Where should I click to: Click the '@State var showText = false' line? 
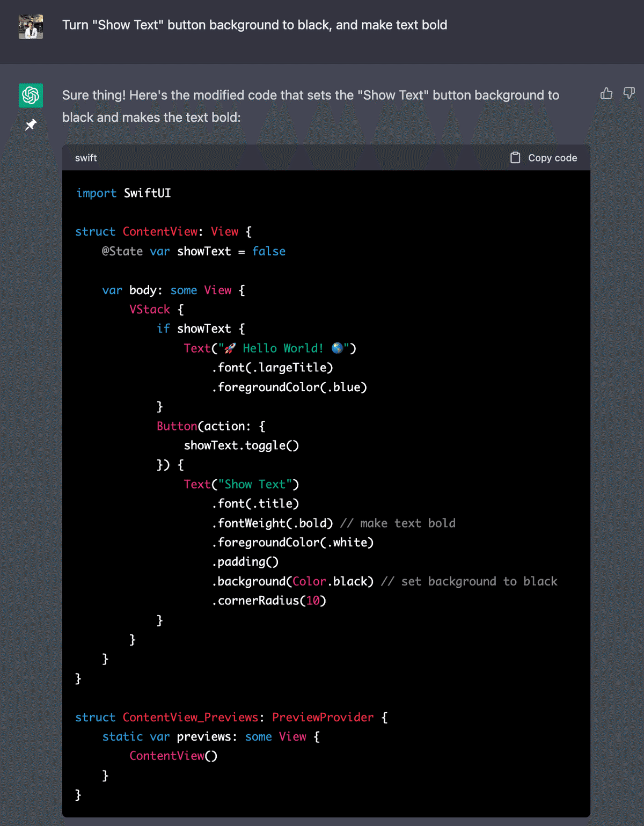[x=194, y=251]
